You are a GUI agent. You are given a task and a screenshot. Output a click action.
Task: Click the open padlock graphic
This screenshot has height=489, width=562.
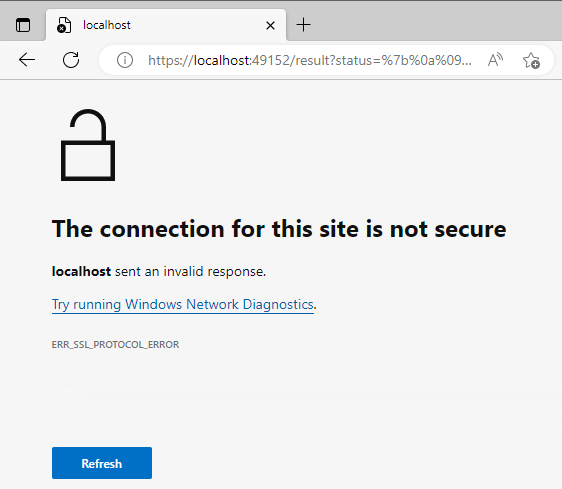click(x=88, y=145)
